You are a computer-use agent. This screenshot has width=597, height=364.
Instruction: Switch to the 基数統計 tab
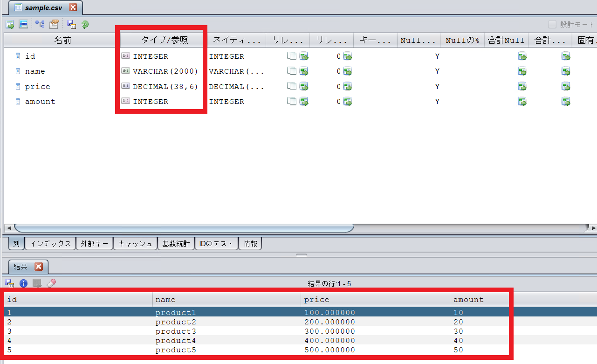click(x=176, y=243)
